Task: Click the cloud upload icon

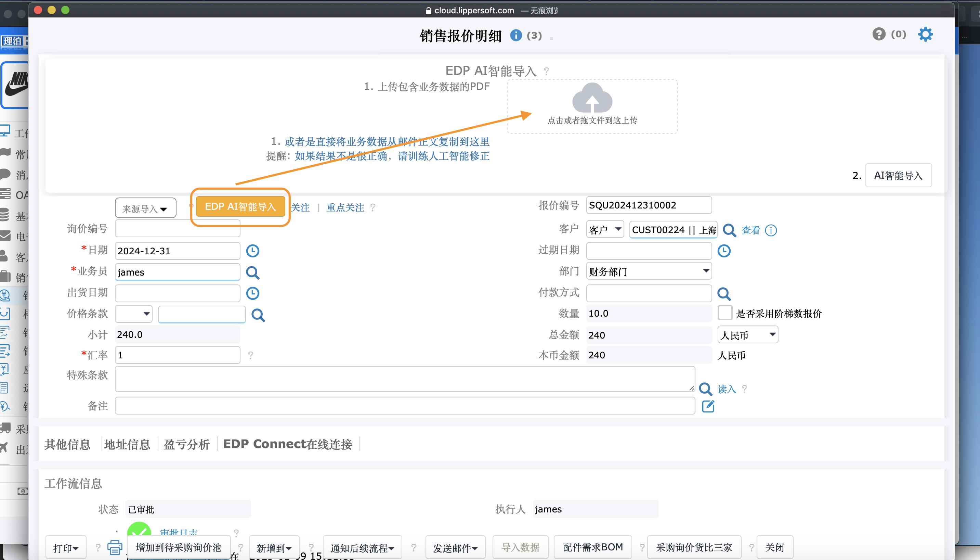Action: (592, 99)
